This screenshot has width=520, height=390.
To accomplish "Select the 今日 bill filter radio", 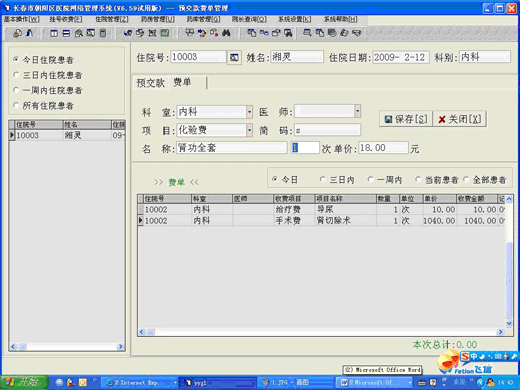I will coord(275,179).
